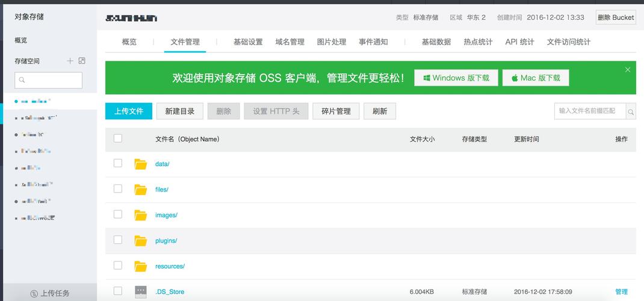The height and width of the screenshot is (301, 644).
Task: Click the search magnifier in file prefix box
Action: (x=631, y=111)
